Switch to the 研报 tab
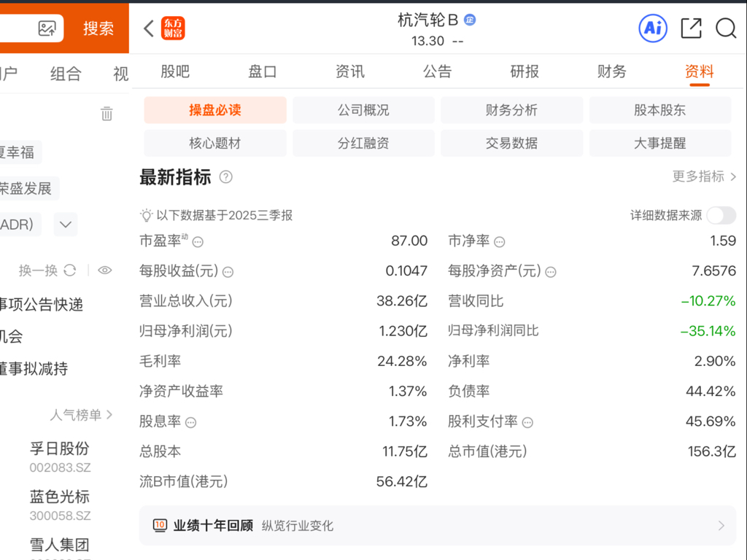747x560 pixels. pyautogui.click(x=525, y=71)
